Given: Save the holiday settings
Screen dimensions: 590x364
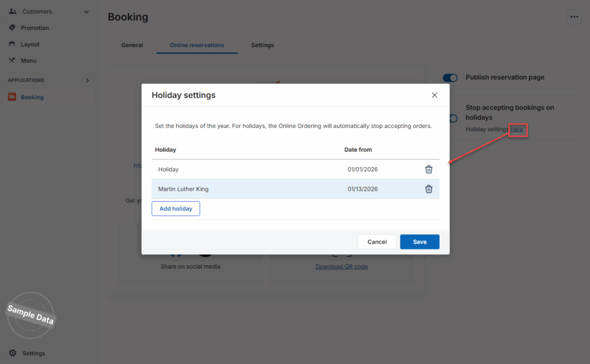Looking at the screenshot, I should pos(419,242).
